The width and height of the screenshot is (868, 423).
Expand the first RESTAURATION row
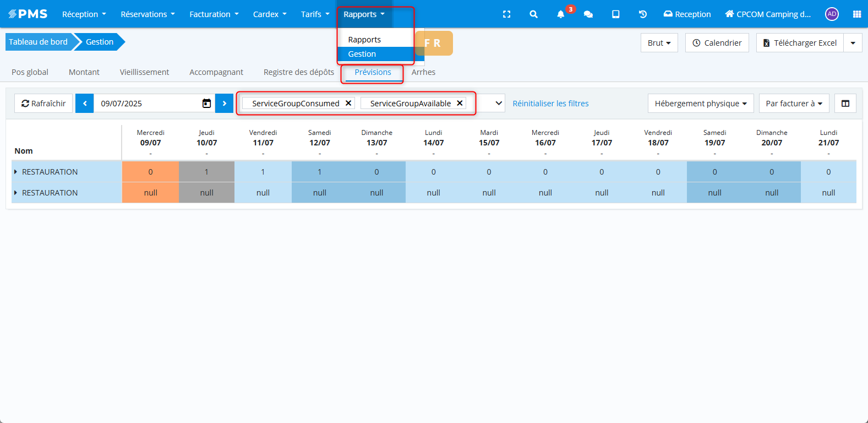click(15, 172)
